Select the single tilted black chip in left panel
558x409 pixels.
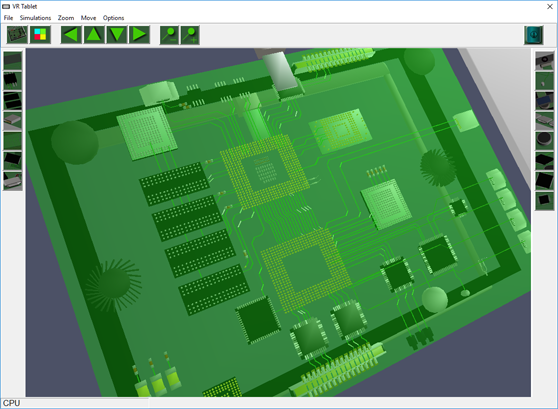pyautogui.click(x=13, y=161)
